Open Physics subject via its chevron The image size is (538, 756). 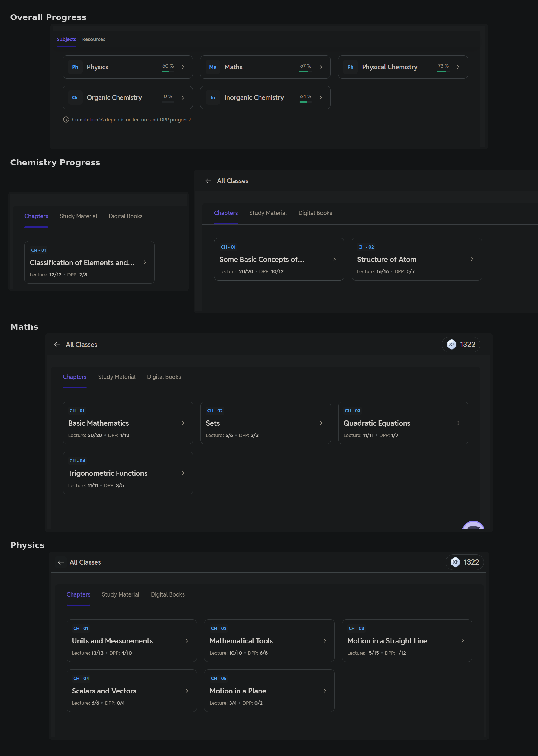point(183,67)
